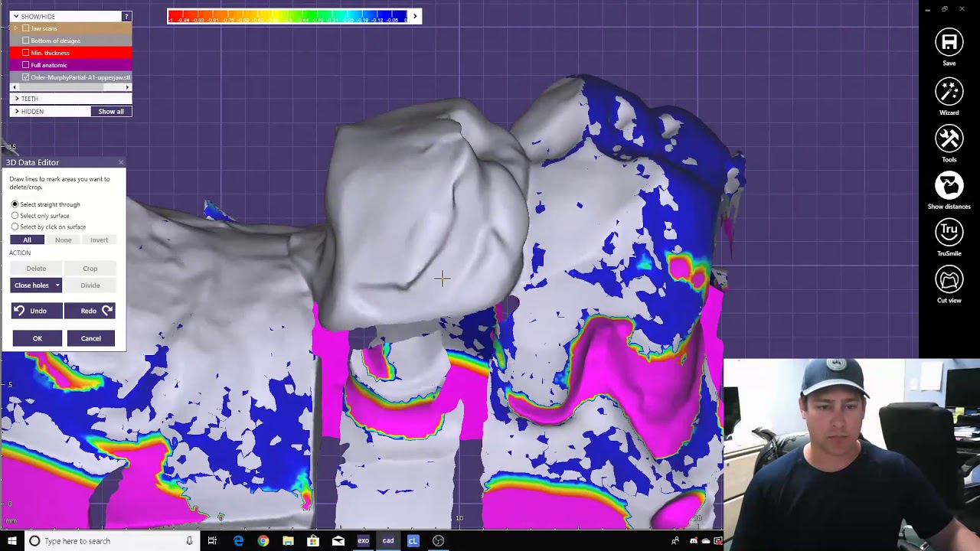980x551 pixels.
Task: Open Mail app from taskbar
Action: 338,541
